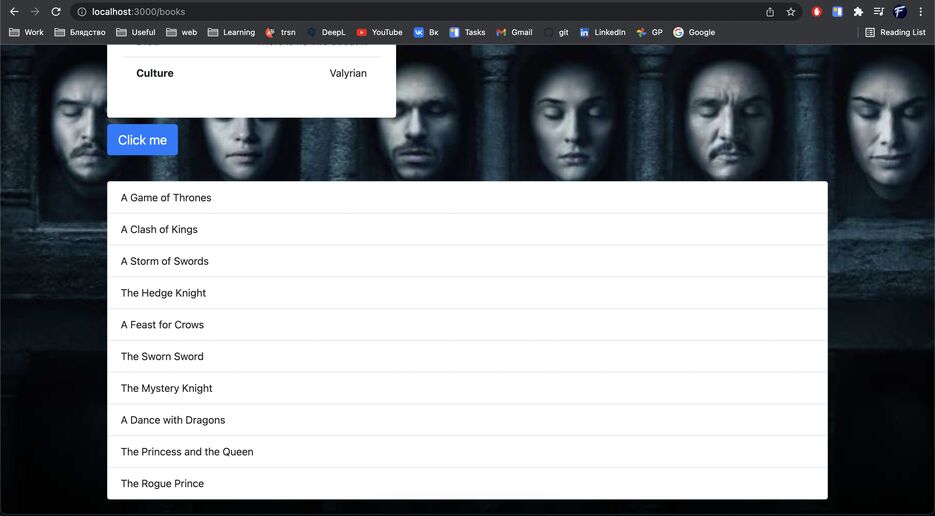The image size is (935, 516).
Task: Click the blue Click me button
Action: point(143,140)
